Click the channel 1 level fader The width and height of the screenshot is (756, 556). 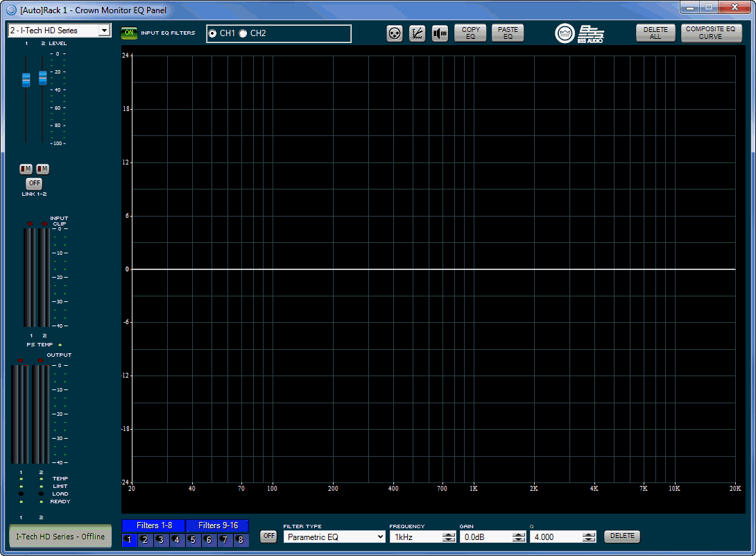point(26,80)
